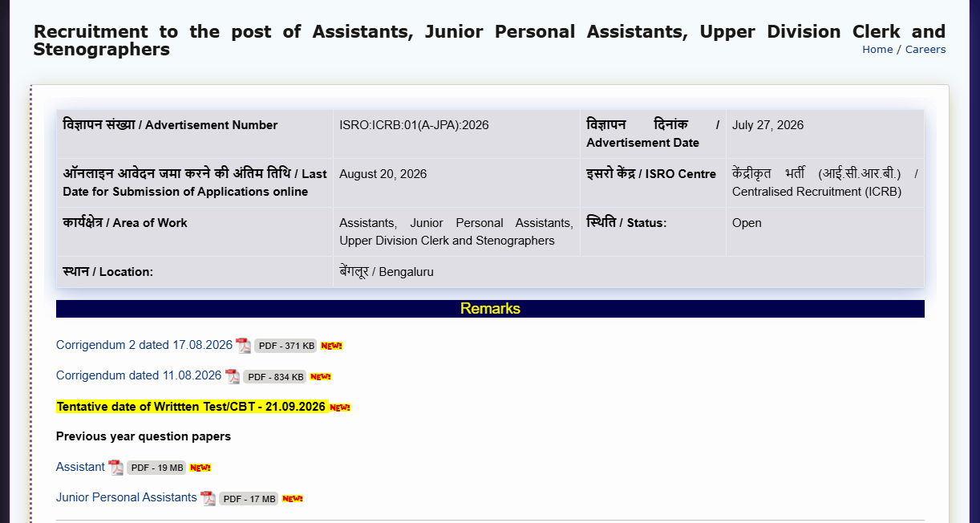Click PDF icon beside Corrigendum 2
Viewport: 980px width, 523px height.
[243, 346]
